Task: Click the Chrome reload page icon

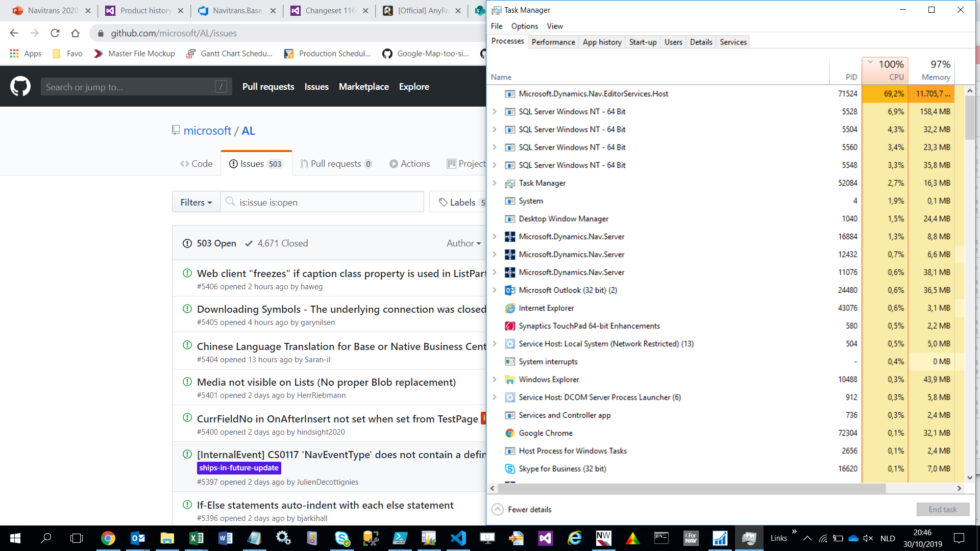Action: point(55,33)
